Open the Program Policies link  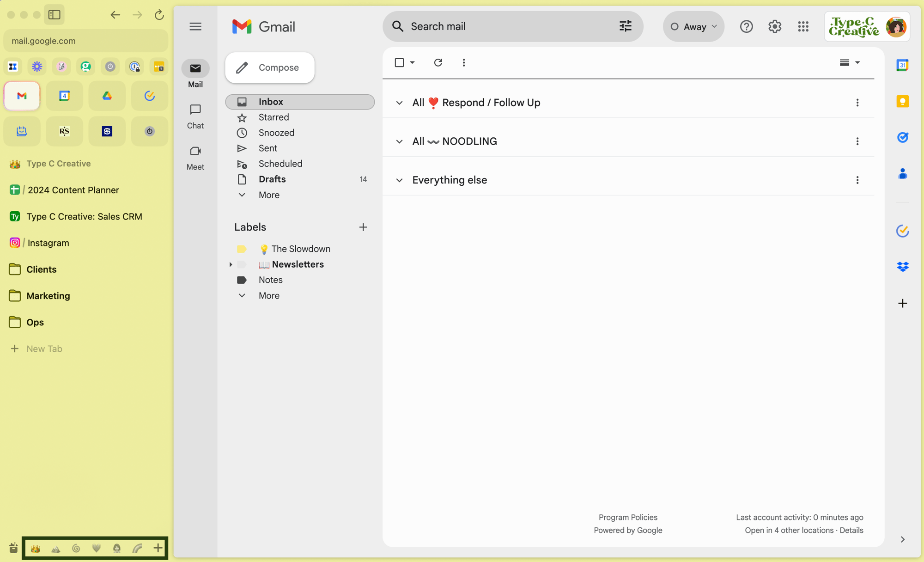tap(628, 517)
